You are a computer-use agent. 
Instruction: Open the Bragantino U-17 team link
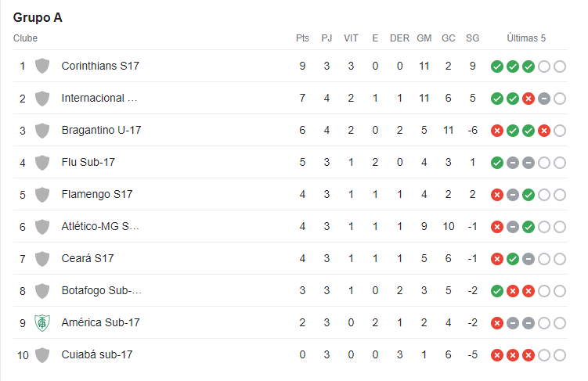(101, 130)
